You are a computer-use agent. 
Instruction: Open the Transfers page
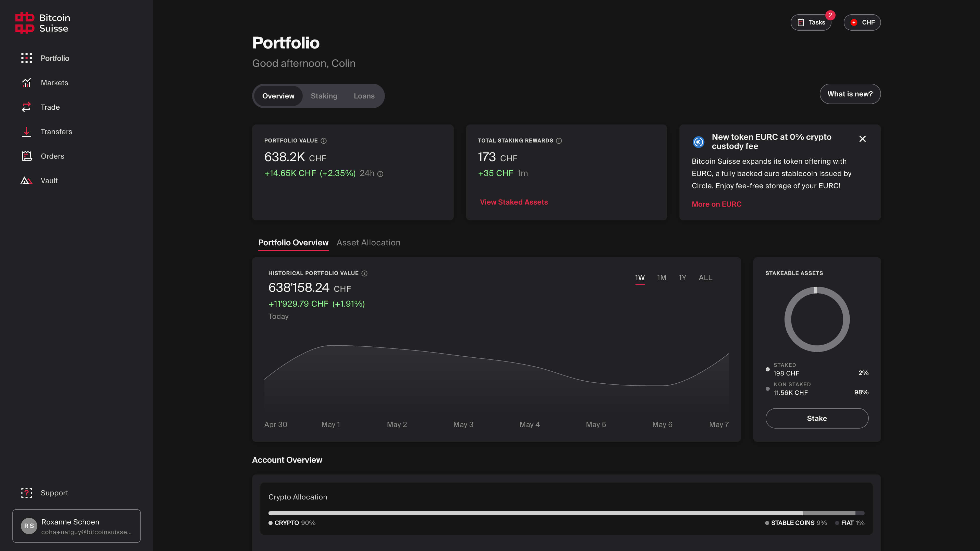click(x=56, y=132)
